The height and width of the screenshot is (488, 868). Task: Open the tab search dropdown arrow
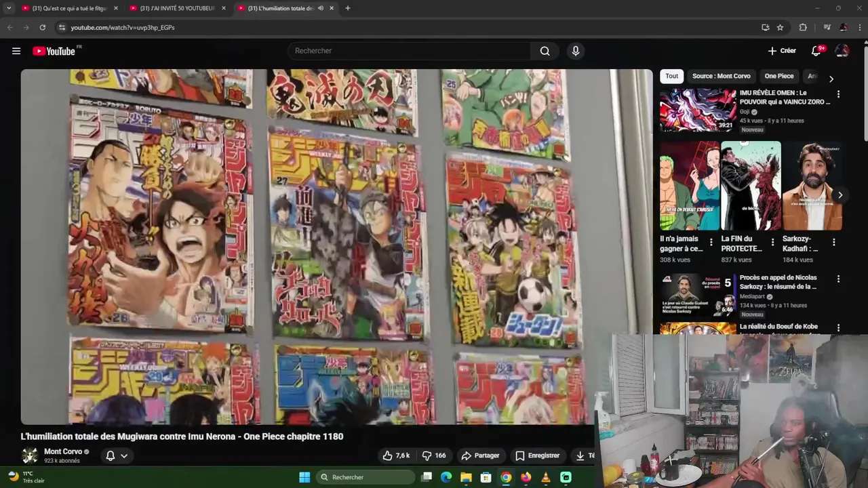pyautogui.click(x=9, y=8)
